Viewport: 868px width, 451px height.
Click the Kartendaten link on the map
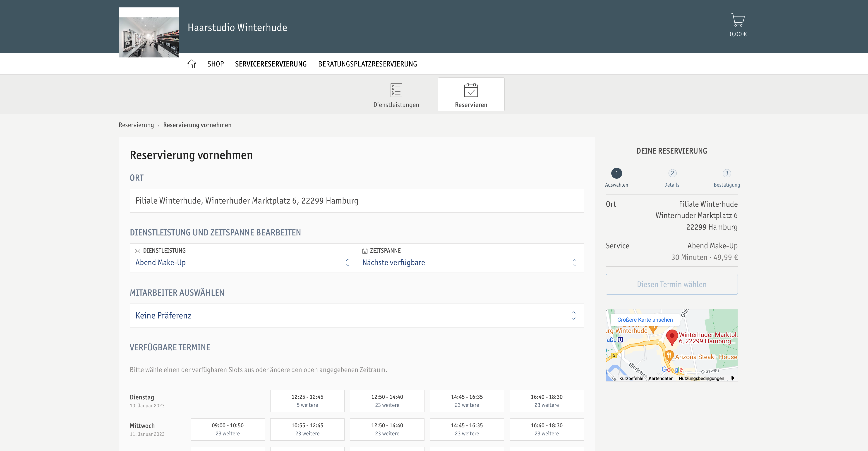pos(661,378)
